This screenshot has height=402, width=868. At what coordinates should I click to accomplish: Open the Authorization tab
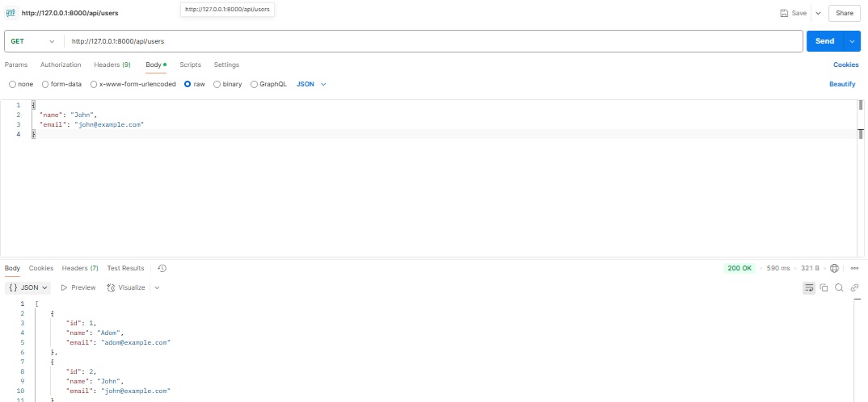tap(61, 65)
